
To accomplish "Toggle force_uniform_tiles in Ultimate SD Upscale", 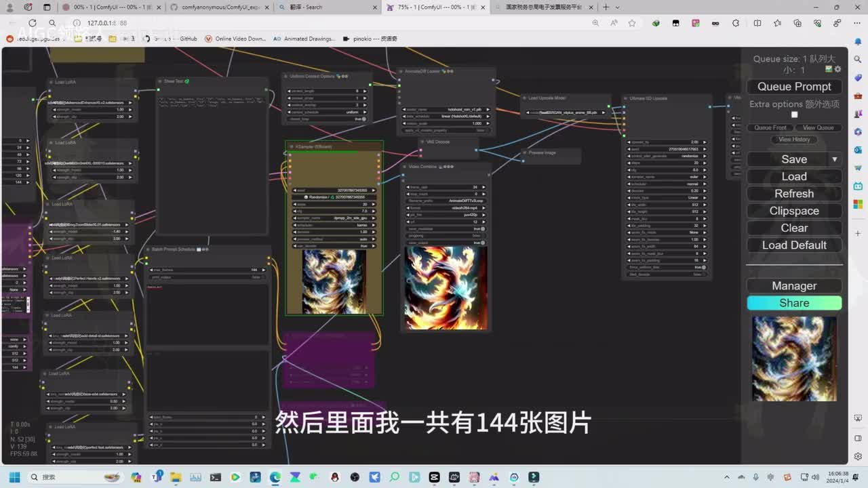I will click(x=703, y=267).
